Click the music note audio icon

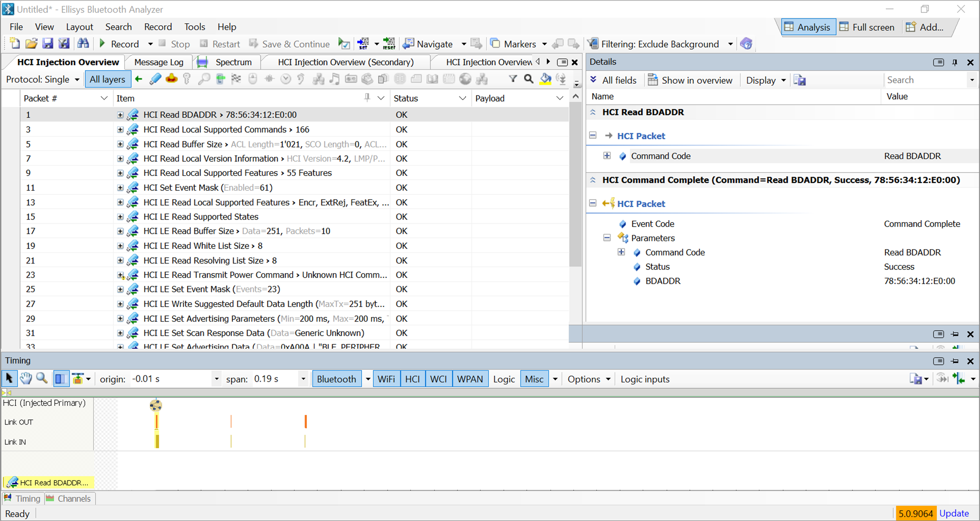334,79
